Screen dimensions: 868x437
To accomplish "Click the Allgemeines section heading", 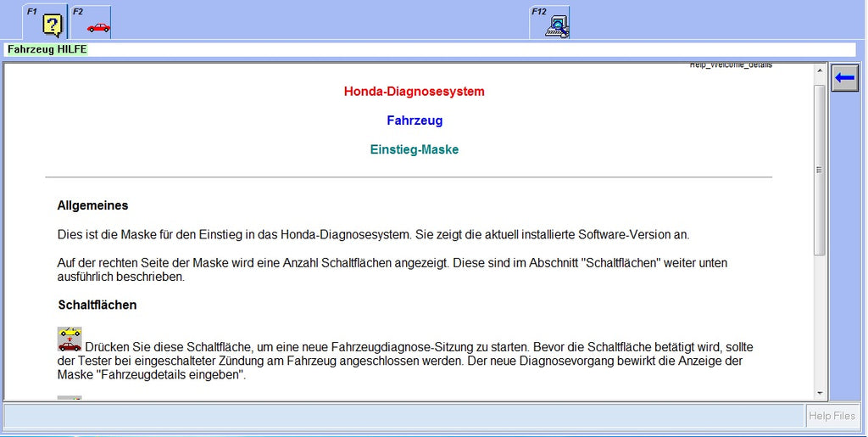I will [x=92, y=205].
